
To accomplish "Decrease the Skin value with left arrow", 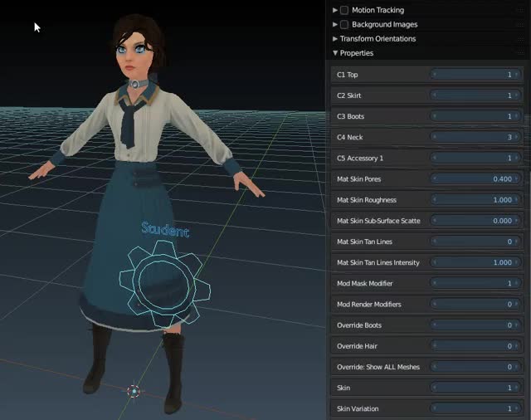I will point(435,388).
